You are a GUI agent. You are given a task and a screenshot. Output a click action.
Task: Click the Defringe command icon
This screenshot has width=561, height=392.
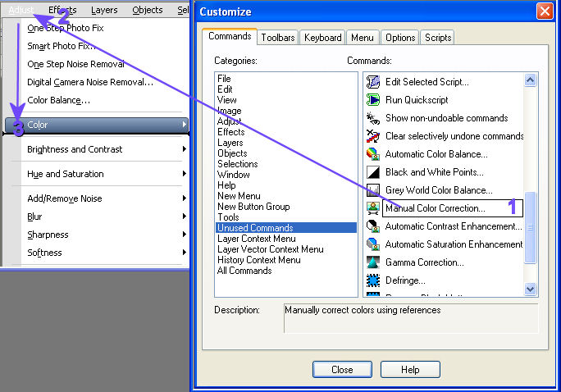(x=373, y=280)
